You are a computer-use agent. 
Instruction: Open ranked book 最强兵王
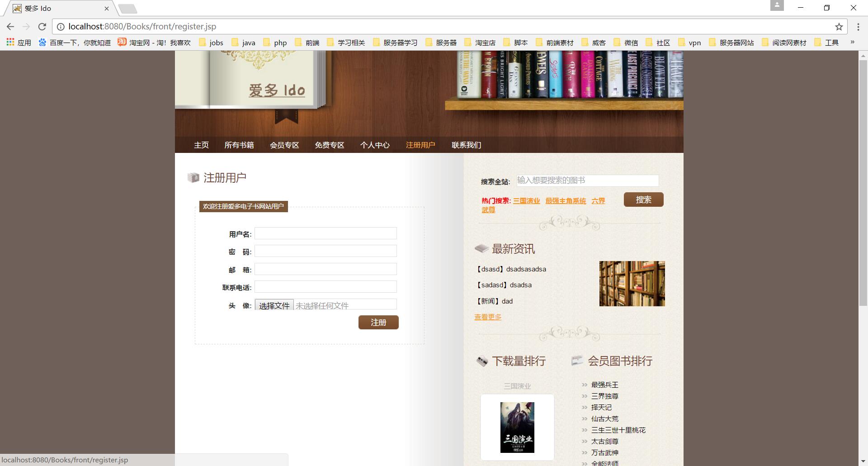(604, 385)
